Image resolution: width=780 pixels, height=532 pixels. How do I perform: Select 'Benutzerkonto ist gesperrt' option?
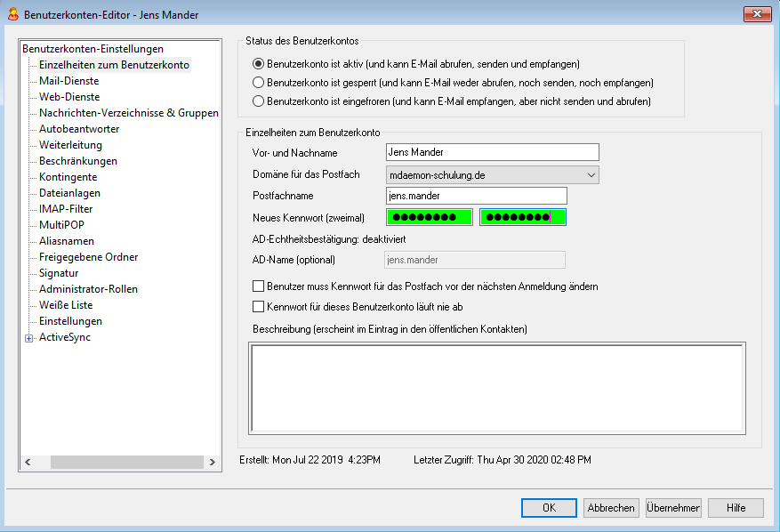pos(259,83)
